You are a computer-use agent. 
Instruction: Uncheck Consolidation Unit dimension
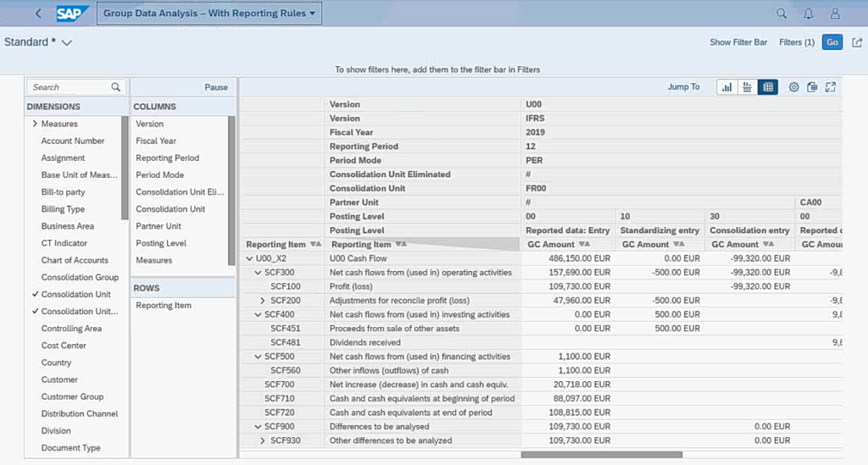tap(35, 294)
